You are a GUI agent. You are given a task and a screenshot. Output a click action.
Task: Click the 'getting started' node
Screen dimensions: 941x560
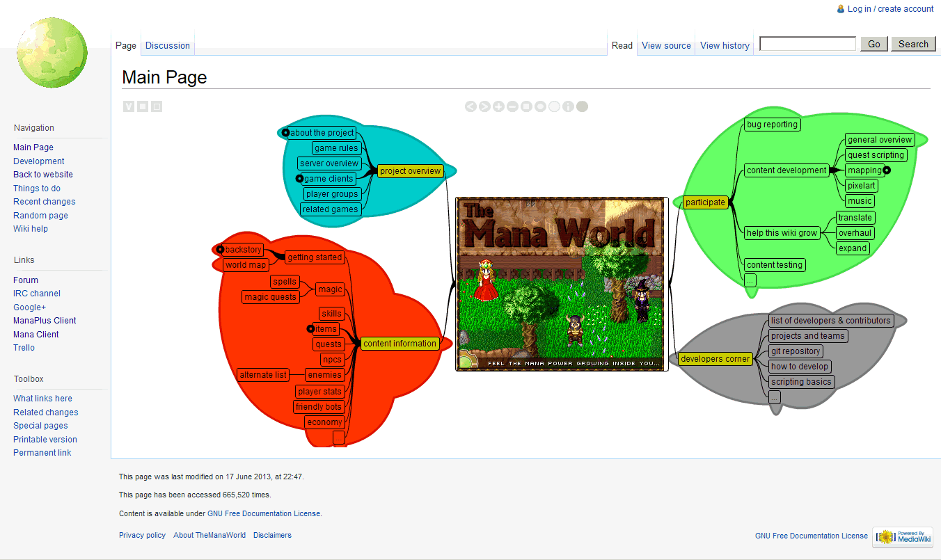coord(315,257)
